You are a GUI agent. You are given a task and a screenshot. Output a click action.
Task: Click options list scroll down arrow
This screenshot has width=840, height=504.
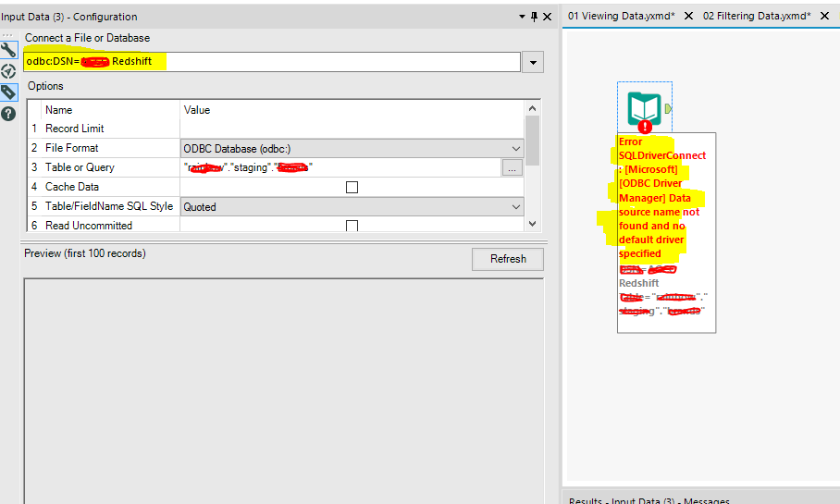[533, 224]
